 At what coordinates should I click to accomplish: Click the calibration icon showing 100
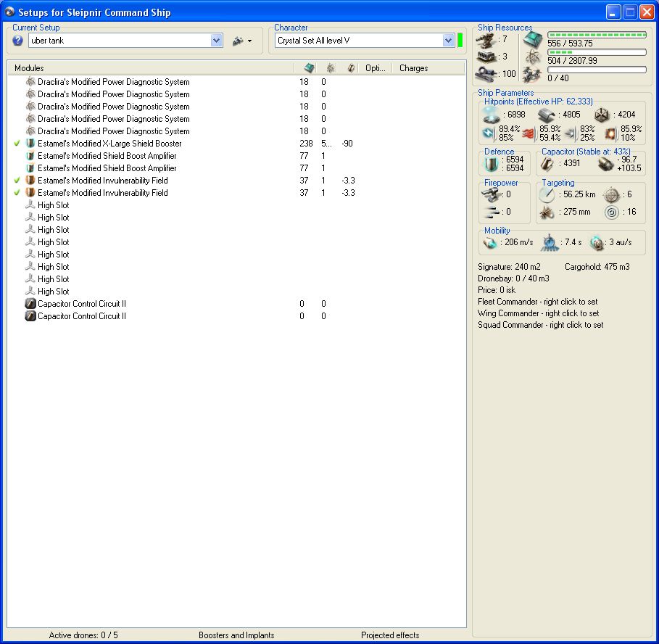[486, 73]
